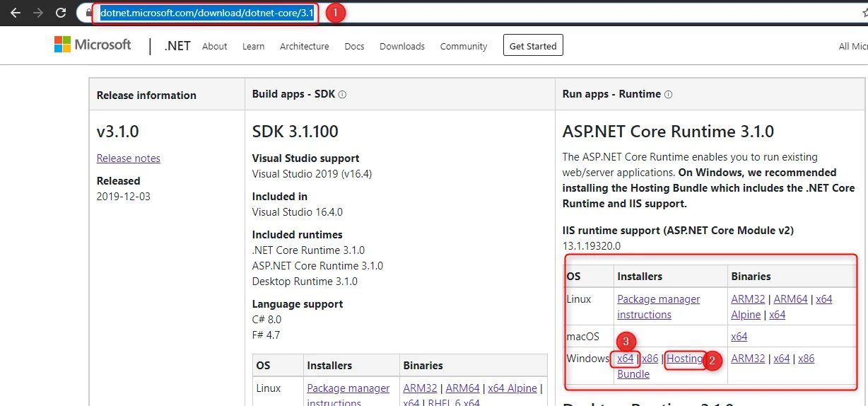Screen dimensions: 868x406
Task: Click the C# 8.0 language text
Action: (266, 320)
